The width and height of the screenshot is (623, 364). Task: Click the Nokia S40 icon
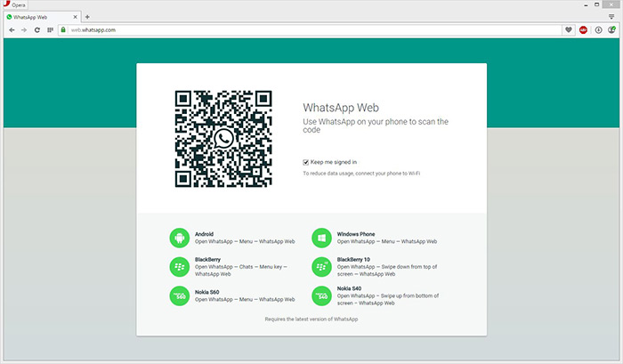point(322,295)
